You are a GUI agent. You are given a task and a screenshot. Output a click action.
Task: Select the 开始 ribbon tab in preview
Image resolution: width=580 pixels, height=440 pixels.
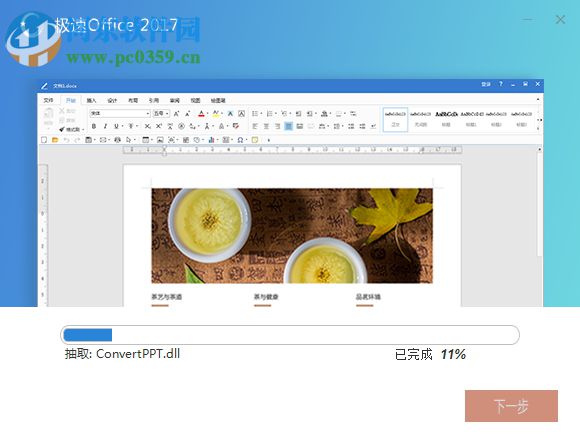(x=70, y=100)
